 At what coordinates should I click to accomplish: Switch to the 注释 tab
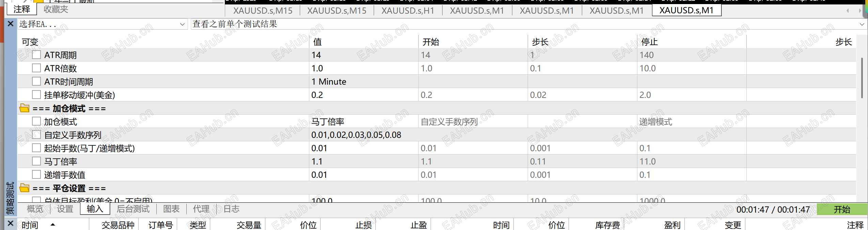point(22,9)
